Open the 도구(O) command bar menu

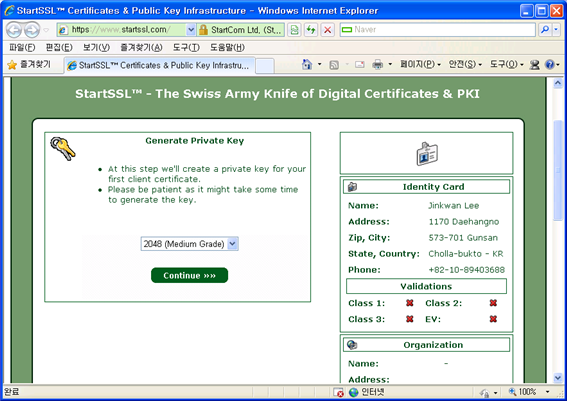507,65
